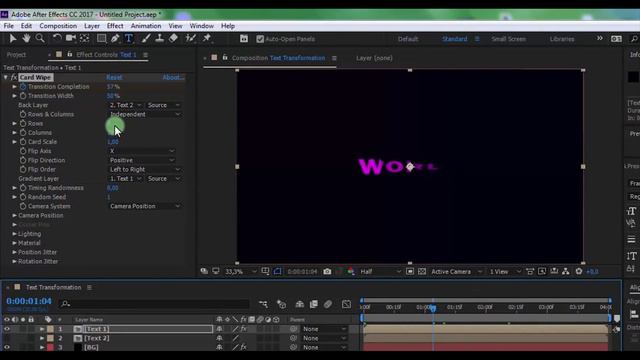Select the Eraser tool
This screenshot has width=640, height=360.
(173, 39)
